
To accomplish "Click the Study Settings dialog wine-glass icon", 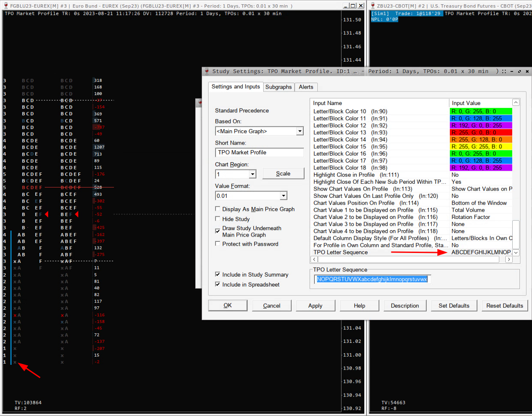I will (207, 71).
